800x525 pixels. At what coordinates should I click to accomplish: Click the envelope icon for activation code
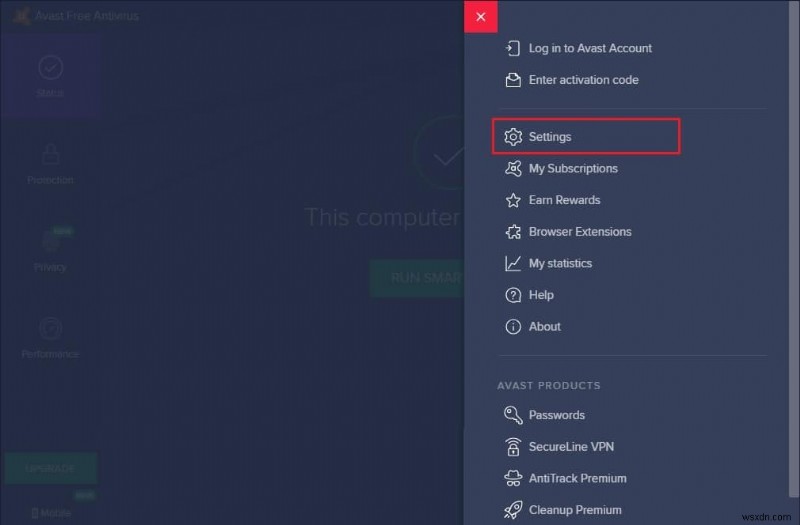512,80
